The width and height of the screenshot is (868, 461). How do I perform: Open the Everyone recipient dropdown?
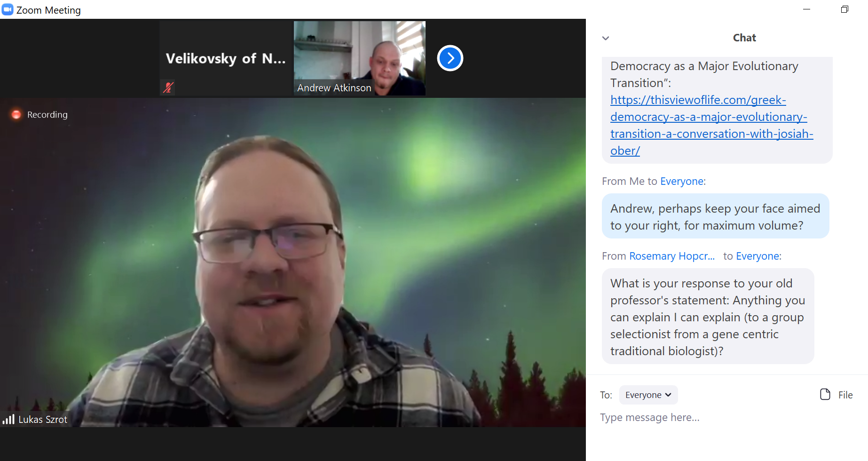coord(648,395)
